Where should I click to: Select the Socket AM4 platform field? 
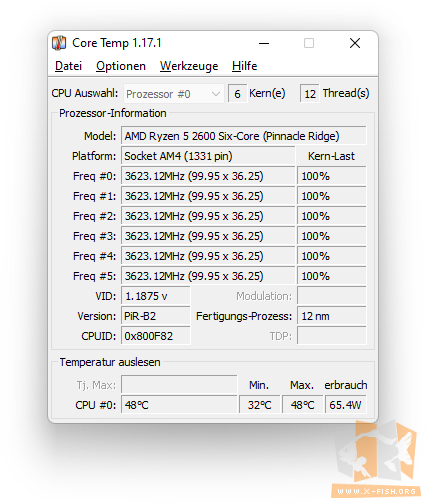pos(208,156)
